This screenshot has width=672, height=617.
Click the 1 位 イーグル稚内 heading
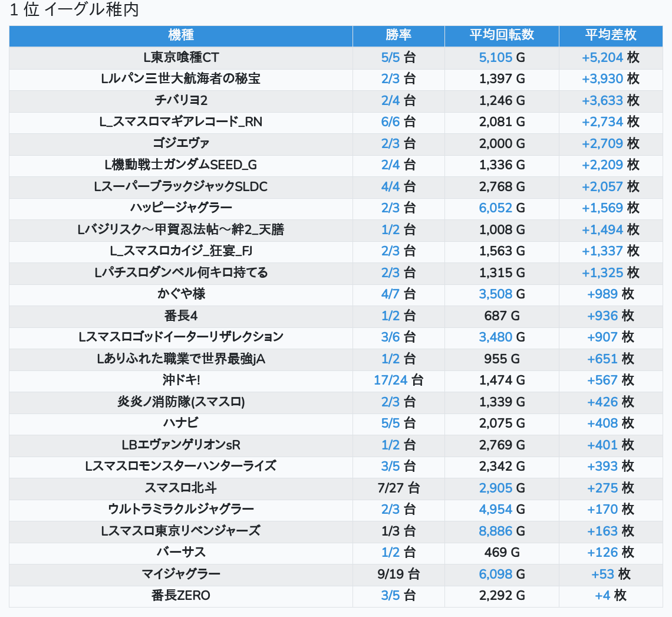point(74,10)
